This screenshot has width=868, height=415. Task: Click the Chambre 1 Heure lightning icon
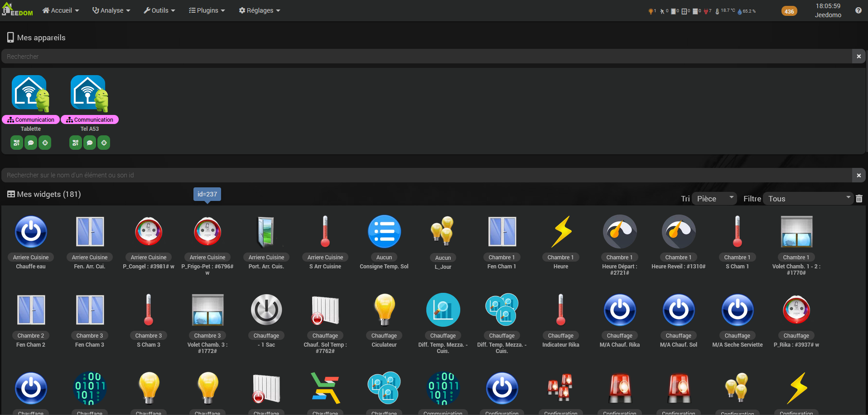click(560, 231)
